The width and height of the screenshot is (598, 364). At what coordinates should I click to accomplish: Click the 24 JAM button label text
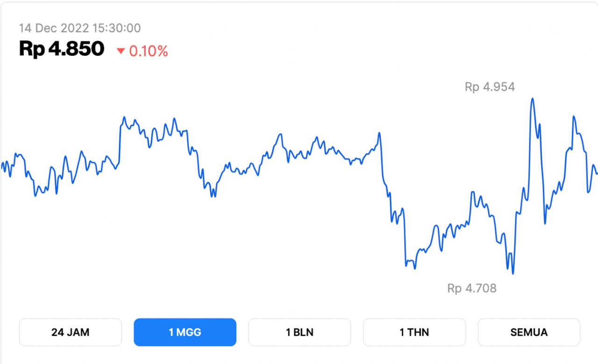tap(70, 332)
